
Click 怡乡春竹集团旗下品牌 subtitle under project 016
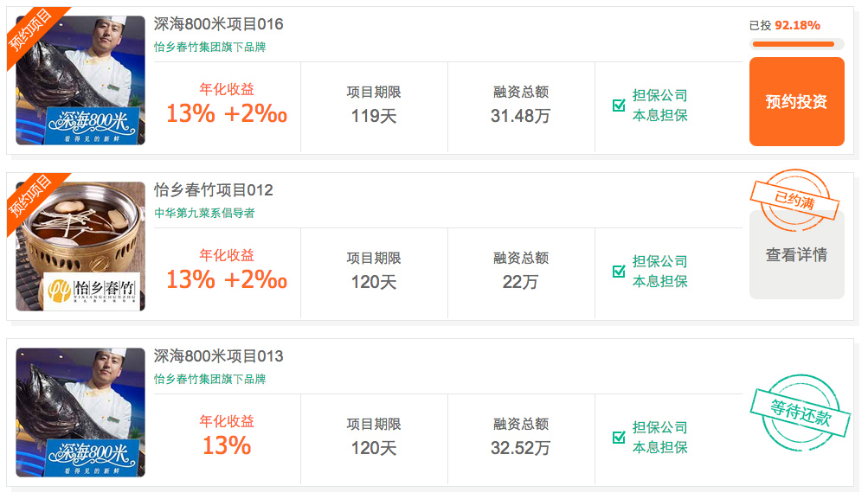(x=209, y=47)
